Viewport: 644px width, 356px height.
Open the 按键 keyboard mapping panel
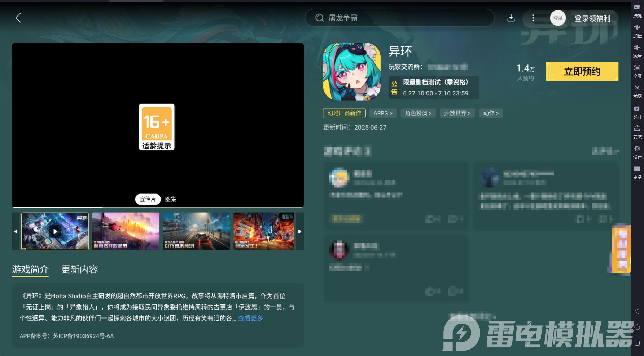pyautogui.click(x=637, y=11)
